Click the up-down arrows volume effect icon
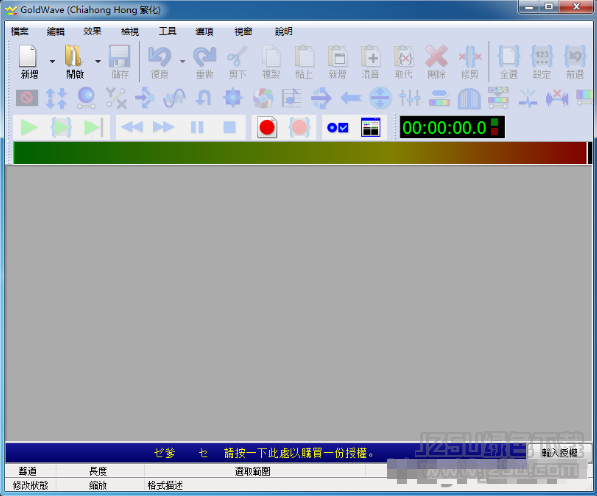Screen dimensions: 597x496 pos(56,98)
